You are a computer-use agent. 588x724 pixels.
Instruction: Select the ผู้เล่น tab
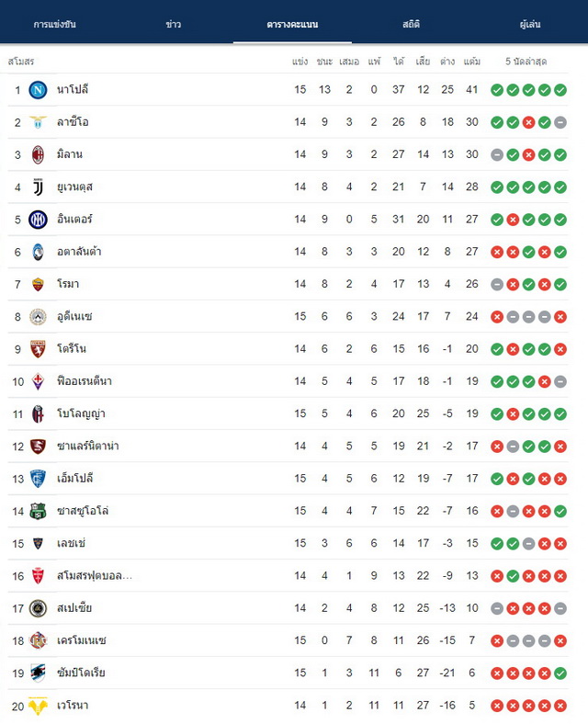tap(530, 24)
